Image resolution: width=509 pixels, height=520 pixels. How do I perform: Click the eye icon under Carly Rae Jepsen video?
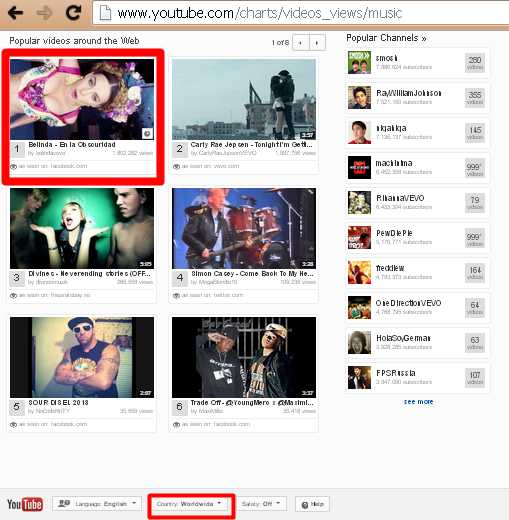click(x=176, y=166)
